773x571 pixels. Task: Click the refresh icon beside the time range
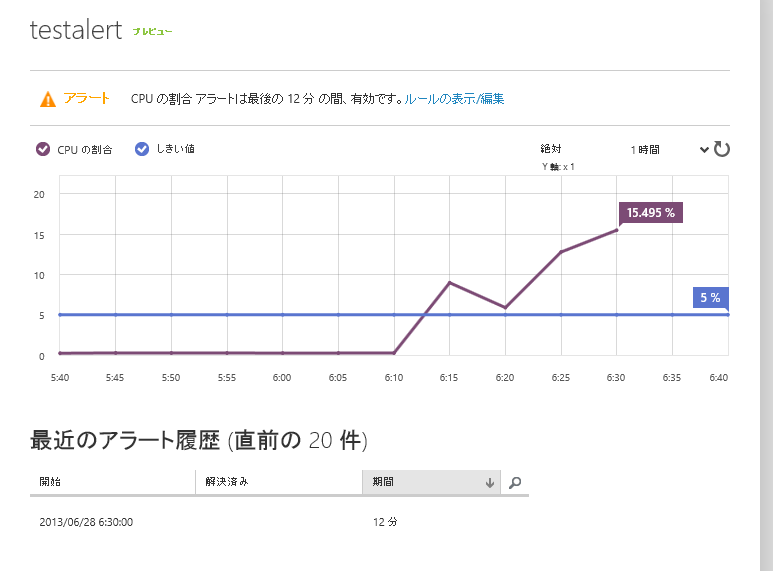click(722, 149)
